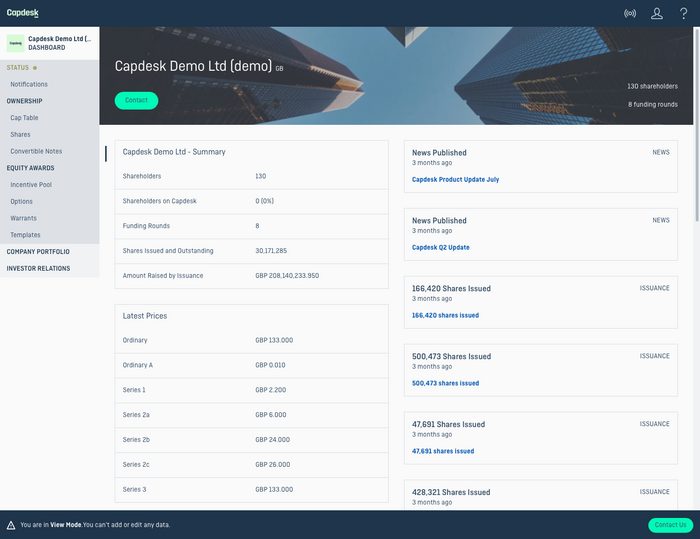700x539 pixels.
Task: Open Capdesk Product Update July link
Action: coord(455,179)
